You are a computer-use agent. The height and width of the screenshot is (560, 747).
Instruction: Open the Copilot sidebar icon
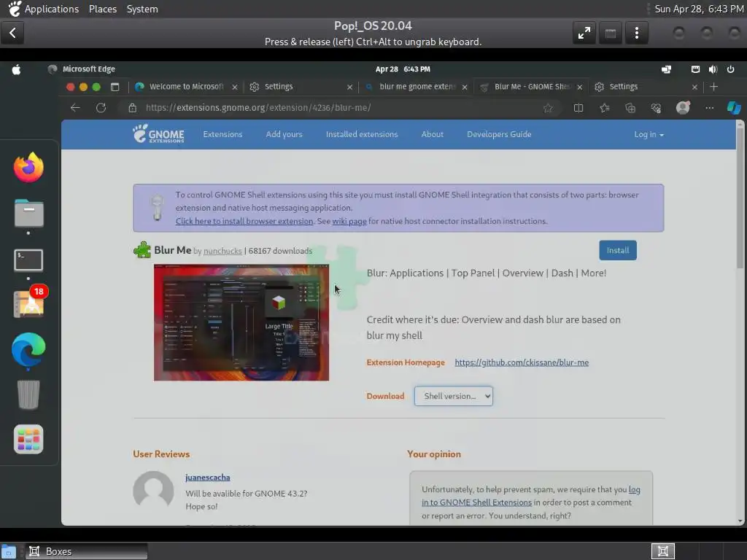pyautogui.click(x=734, y=108)
